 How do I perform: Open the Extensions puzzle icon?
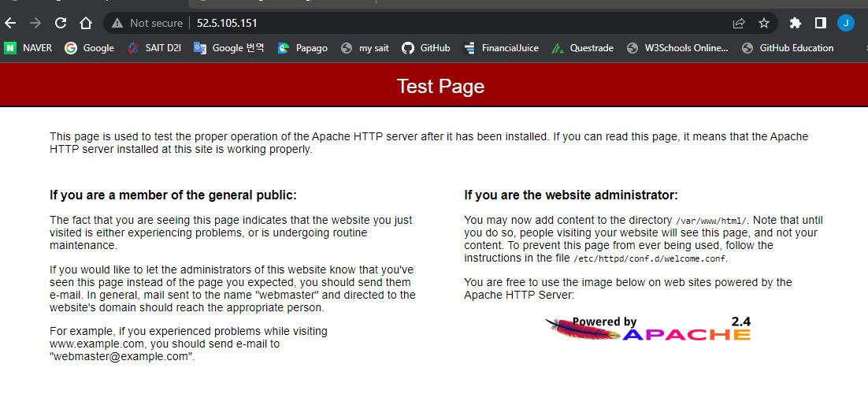click(796, 23)
